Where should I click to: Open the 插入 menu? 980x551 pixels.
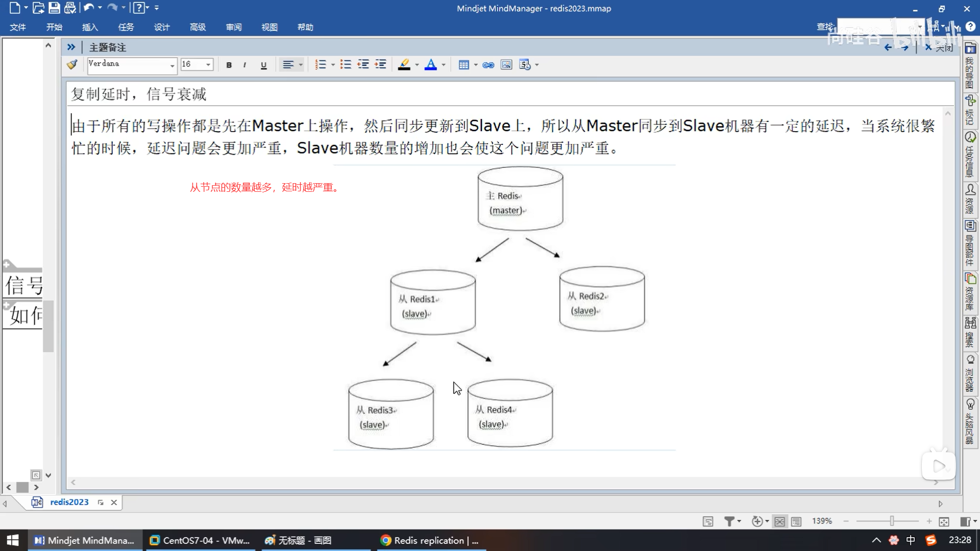tap(90, 27)
